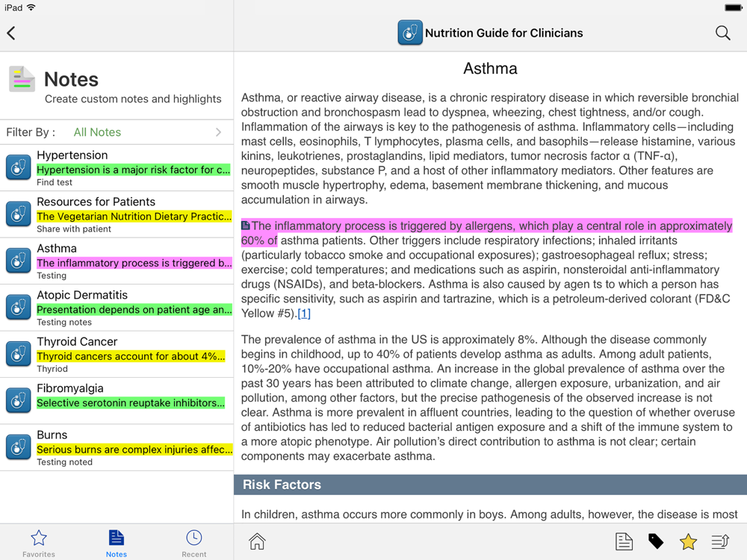Open the Resources for Patients note title
The image size is (747, 560).
tap(96, 202)
